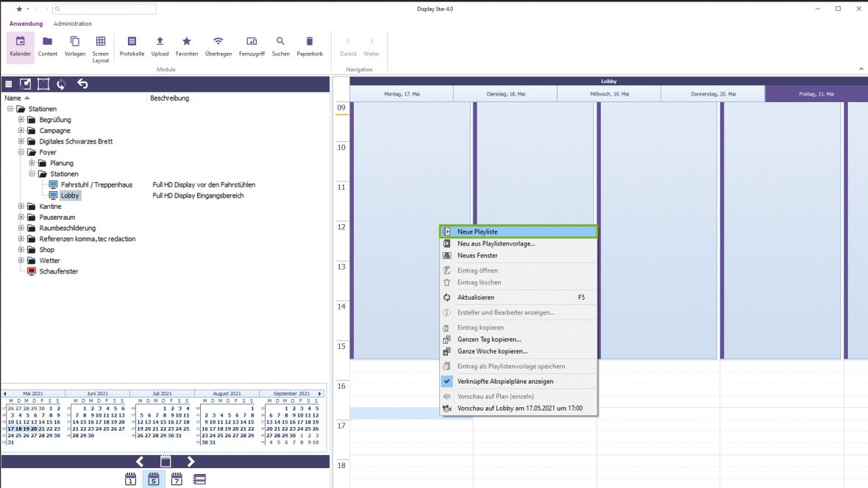
Task: Click the Vorlagen toolbar icon
Action: click(x=74, y=46)
